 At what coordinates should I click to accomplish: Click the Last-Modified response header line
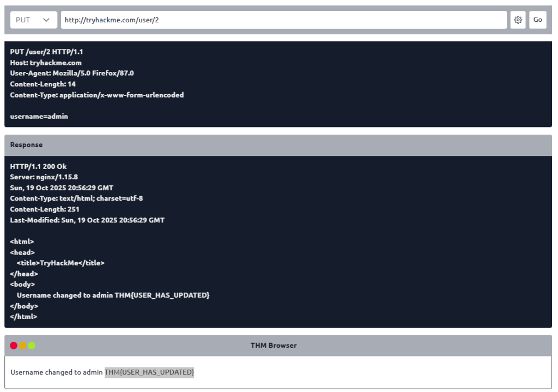[87, 220]
